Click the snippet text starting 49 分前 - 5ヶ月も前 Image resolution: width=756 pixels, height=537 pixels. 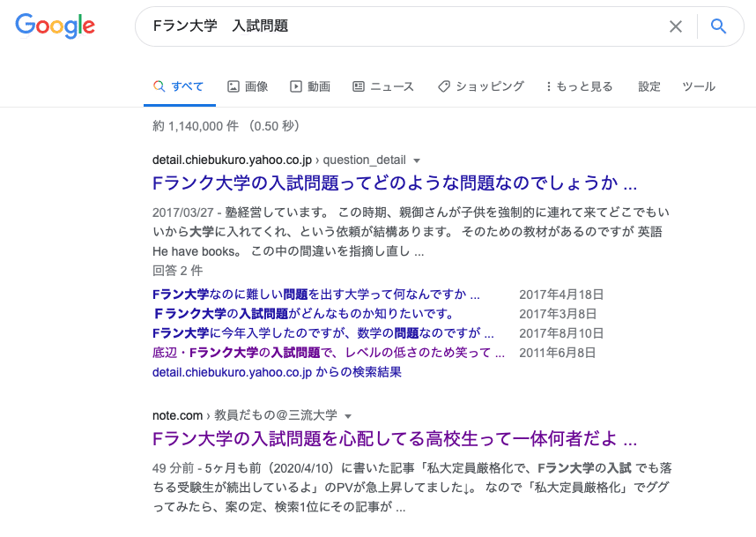pos(412,488)
